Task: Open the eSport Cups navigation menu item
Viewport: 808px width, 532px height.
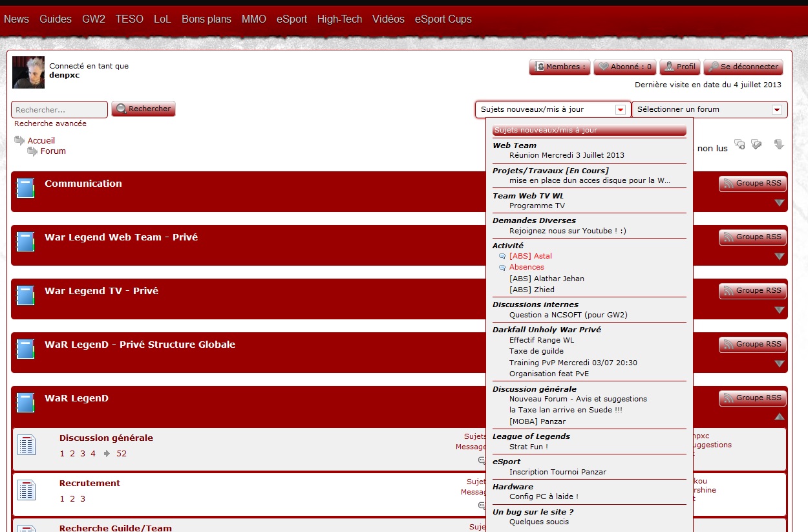Action: click(x=443, y=19)
